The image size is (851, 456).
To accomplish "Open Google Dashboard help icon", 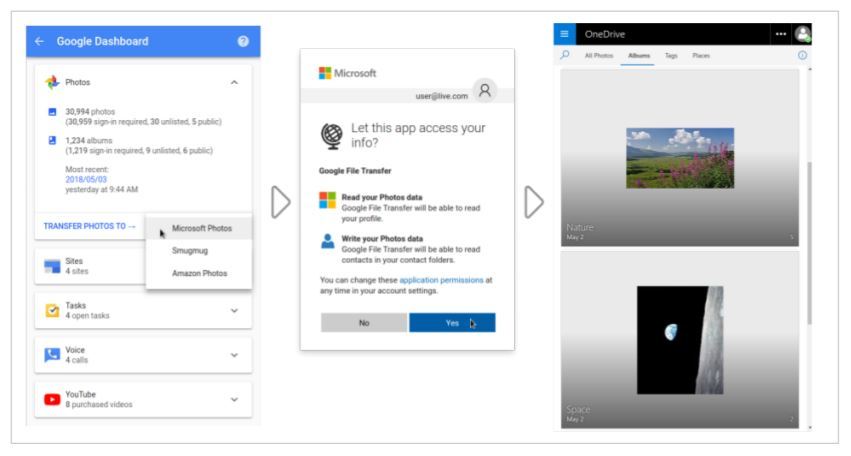I will pyautogui.click(x=243, y=41).
